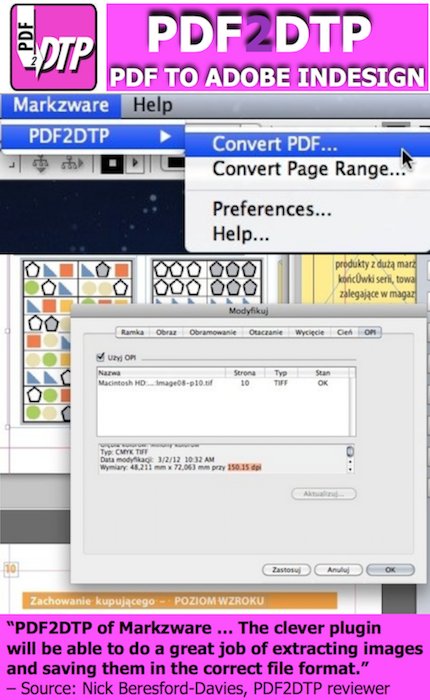Viewport: 430px width, 700px height.
Task: Click the Nazwa column header
Action: pyautogui.click(x=161, y=373)
